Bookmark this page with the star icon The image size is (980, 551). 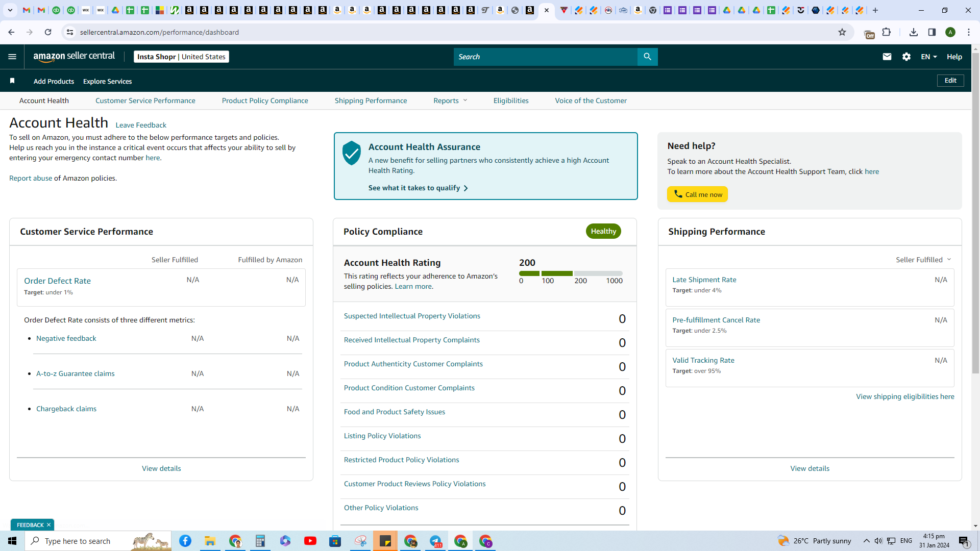842,32
